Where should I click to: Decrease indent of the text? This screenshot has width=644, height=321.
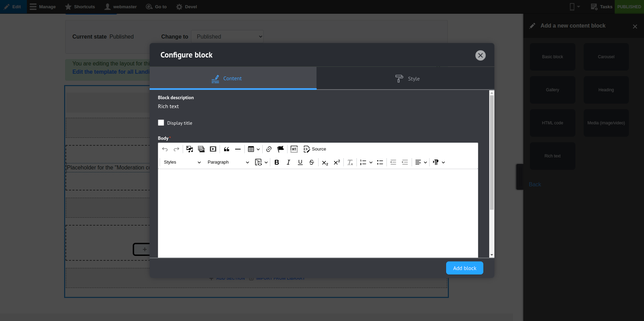pos(393,162)
